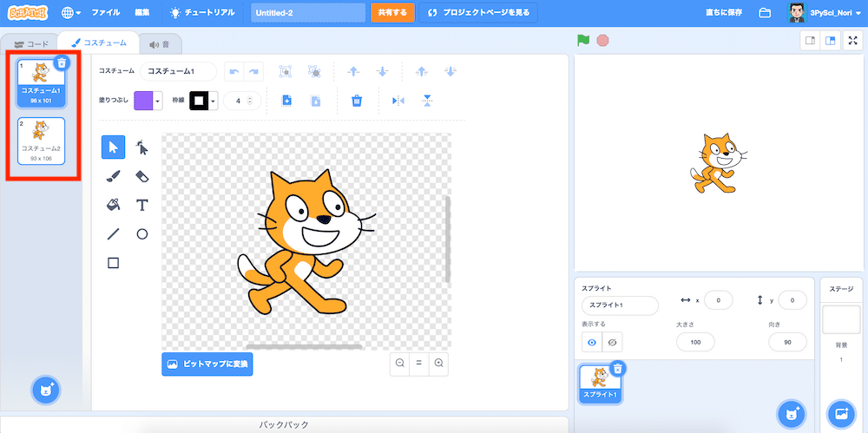
Task: Switch to large stage layout
Action: (831, 41)
